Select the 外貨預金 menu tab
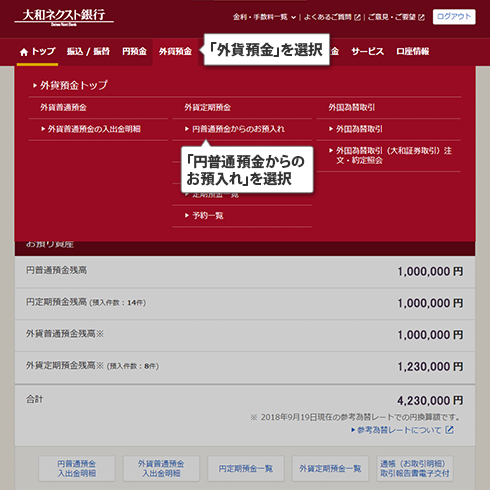490x490 pixels. [175, 51]
